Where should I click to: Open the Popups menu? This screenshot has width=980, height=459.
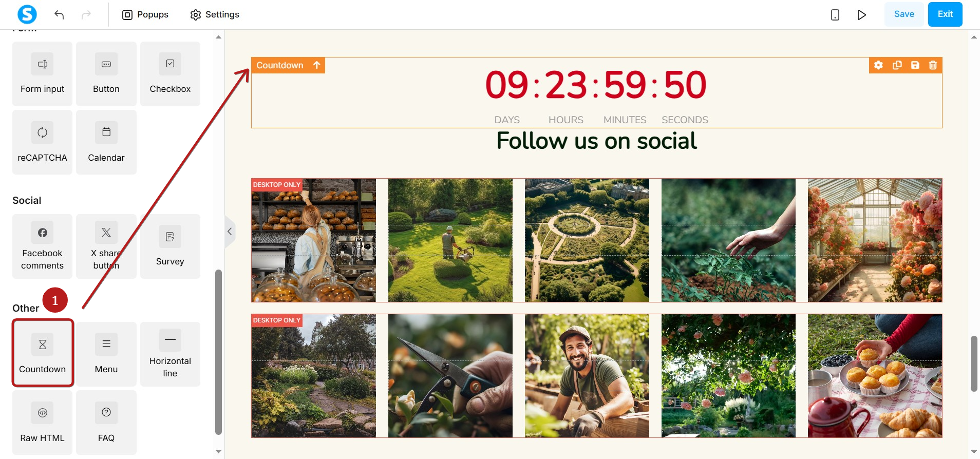point(145,14)
